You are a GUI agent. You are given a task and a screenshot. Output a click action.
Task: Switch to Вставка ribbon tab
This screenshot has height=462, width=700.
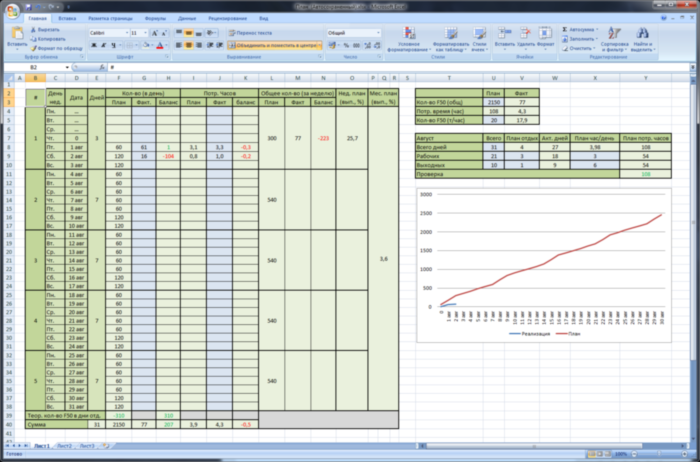67,19
